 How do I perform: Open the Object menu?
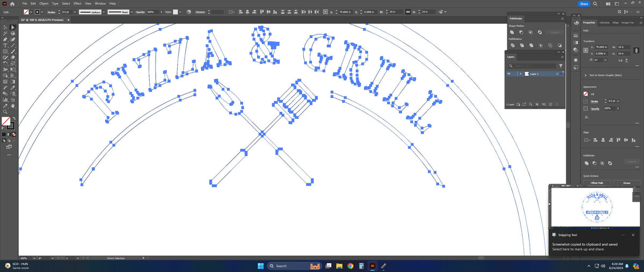coord(44,3)
